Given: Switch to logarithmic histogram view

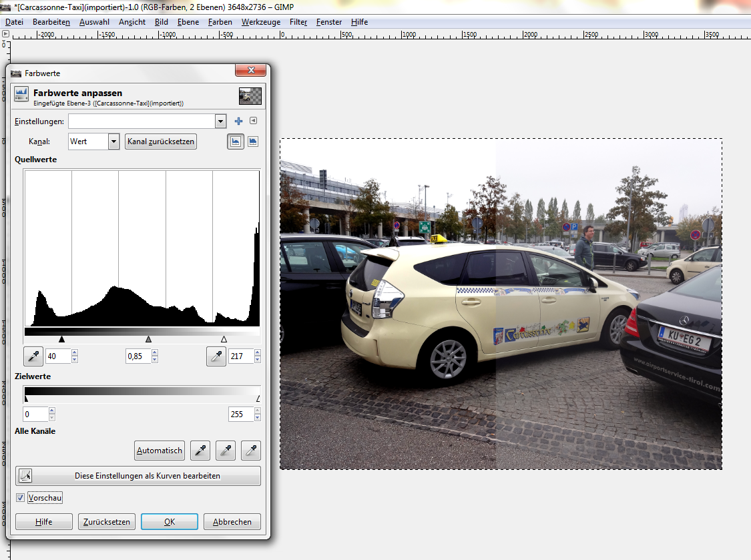Looking at the screenshot, I should tap(253, 142).
